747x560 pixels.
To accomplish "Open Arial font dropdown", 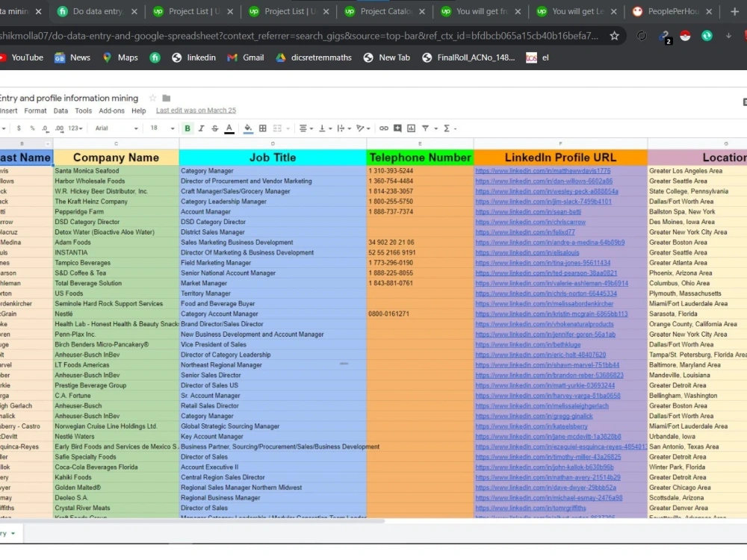I will coord(117,128).
